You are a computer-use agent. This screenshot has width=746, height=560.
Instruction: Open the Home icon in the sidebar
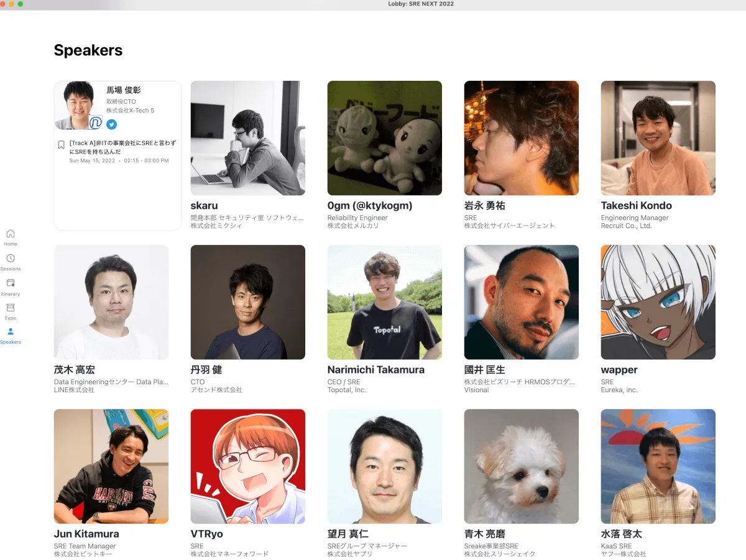pos(11,234)
